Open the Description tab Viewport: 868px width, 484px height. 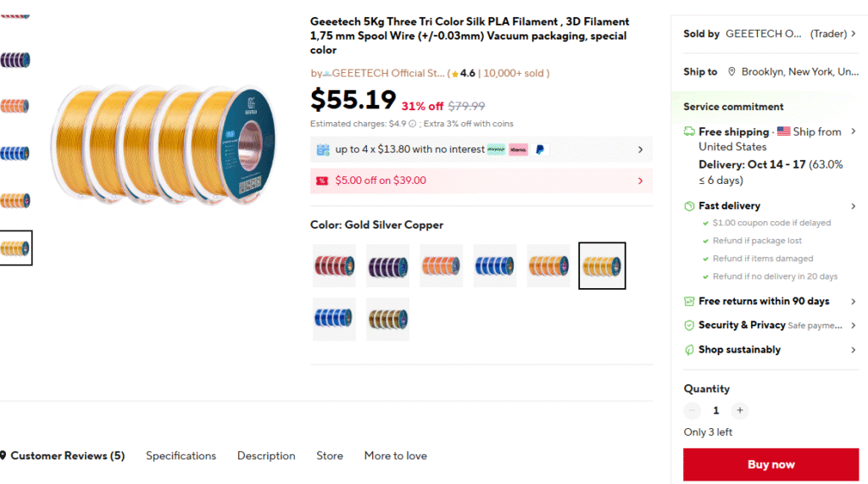click(266, 455)
